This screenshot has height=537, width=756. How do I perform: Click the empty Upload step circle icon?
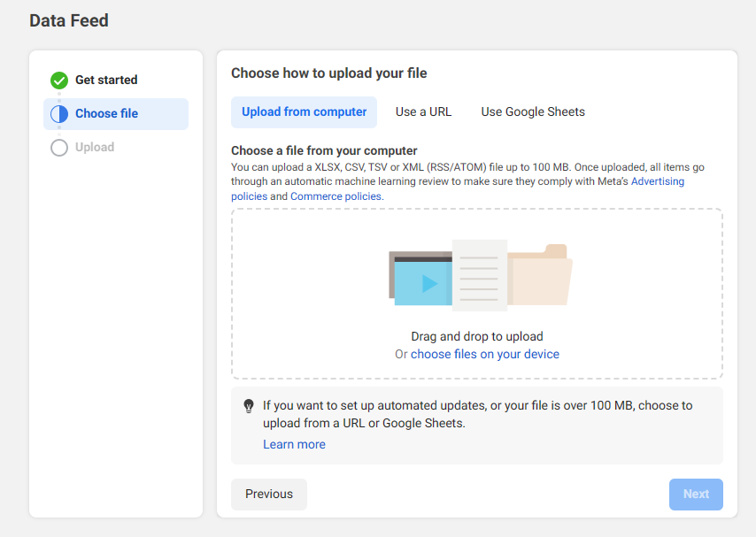pos(59,148)
